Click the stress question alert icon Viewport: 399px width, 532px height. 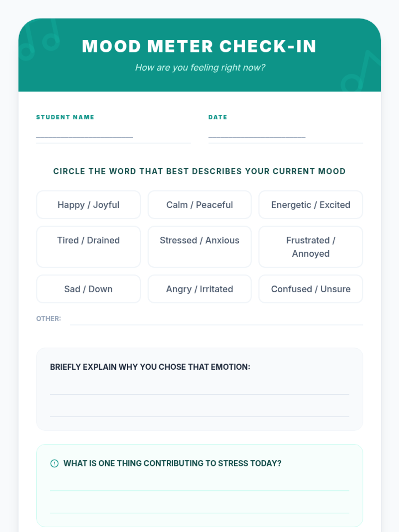click(54, 463)
